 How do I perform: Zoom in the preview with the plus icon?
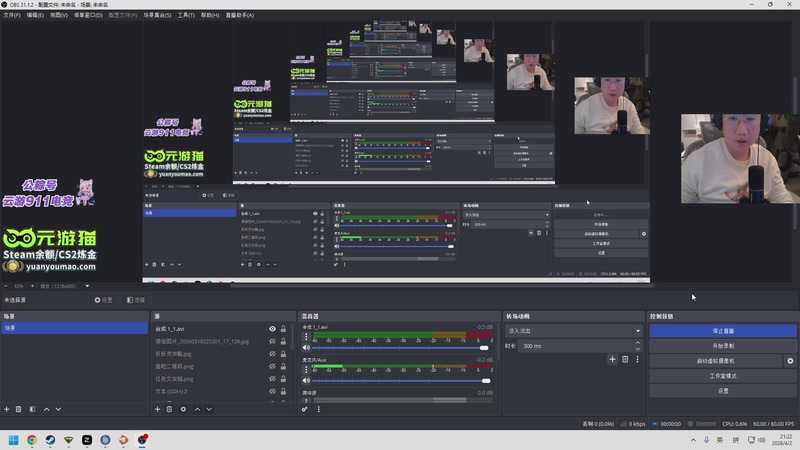click(x=32, y=286)
